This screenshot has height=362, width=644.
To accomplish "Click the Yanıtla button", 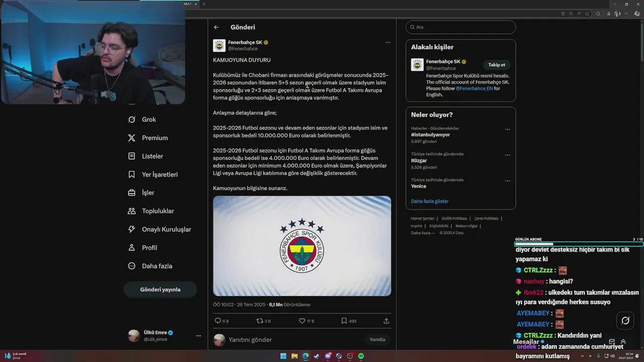I will coord(377,340).
